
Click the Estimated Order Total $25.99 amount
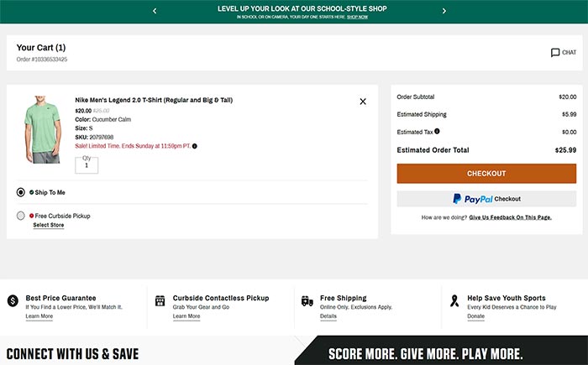click(x=565, y=150)
